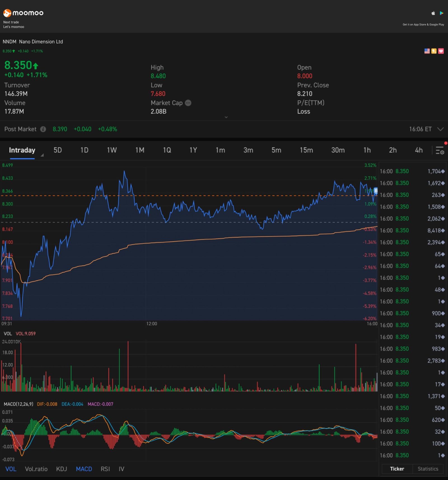448x480 pixels.
Task: Click the diamond icon beside volume 1,704
Action: (443, 171)
